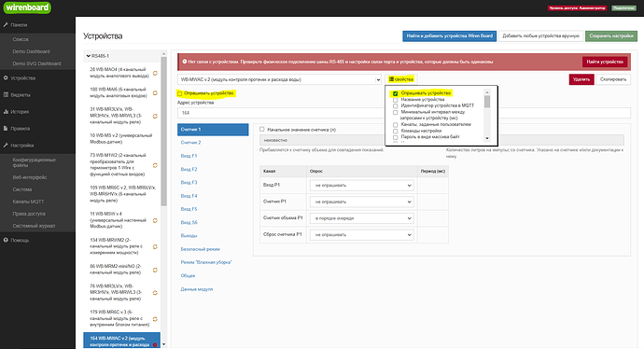Viewport: 644px width, 349px height.
Task: Check Каналы, заданные пользователем option
Action: [x=395, y=125]
